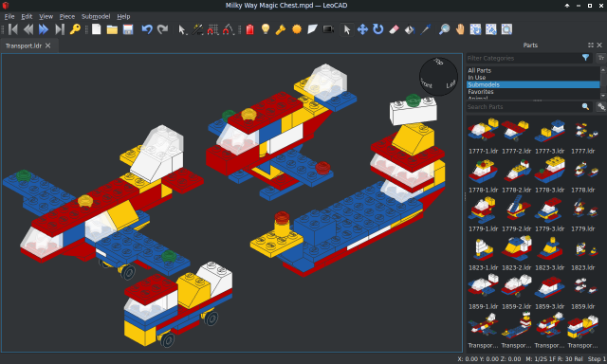Toggle the snap magnet move option
607x364 pixels.
[x=212, y=29]
